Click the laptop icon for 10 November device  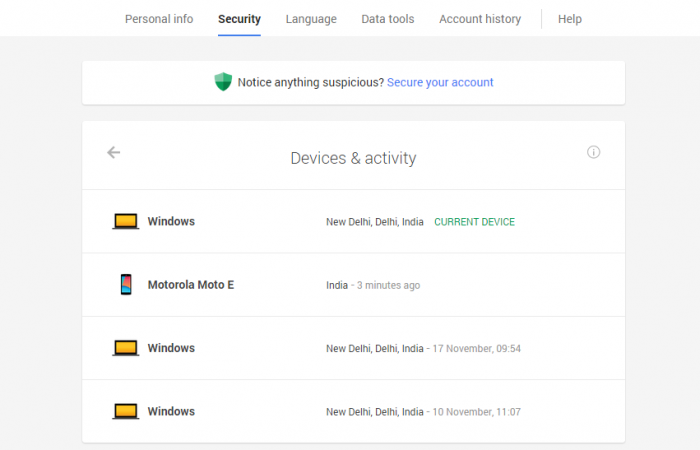pyautogui.click(x=125, y=411)
